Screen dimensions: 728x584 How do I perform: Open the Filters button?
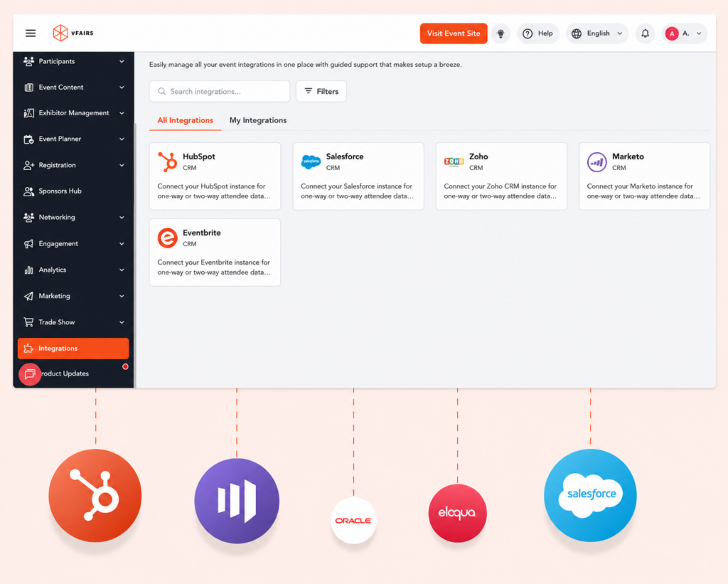pyautogui.click(x=321, y=91)
